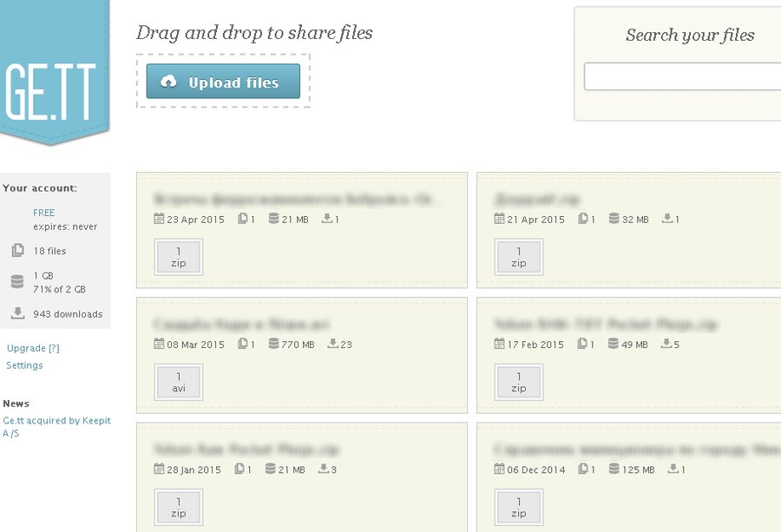Click the cloud icon on Upload button
Viewport: 781px width, 532px height.
point(168,82)
